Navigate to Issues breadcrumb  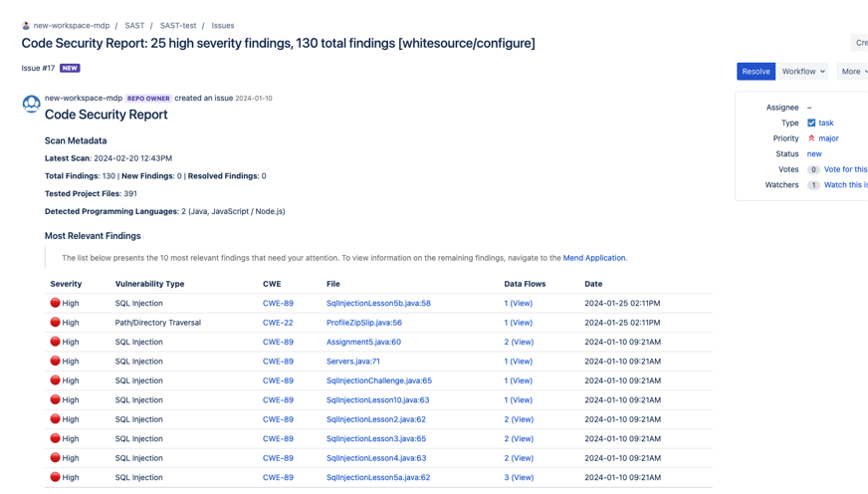coord(223,26)
